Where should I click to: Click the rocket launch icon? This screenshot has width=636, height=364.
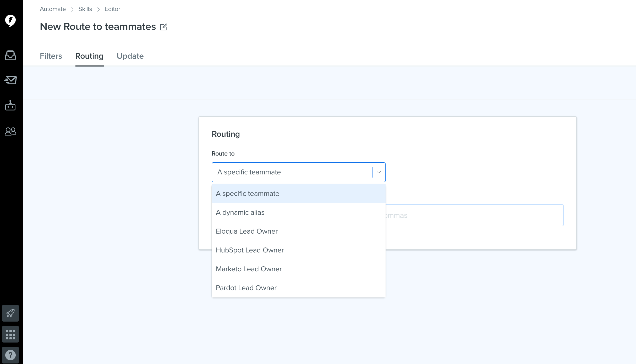(x=10, y=313)
